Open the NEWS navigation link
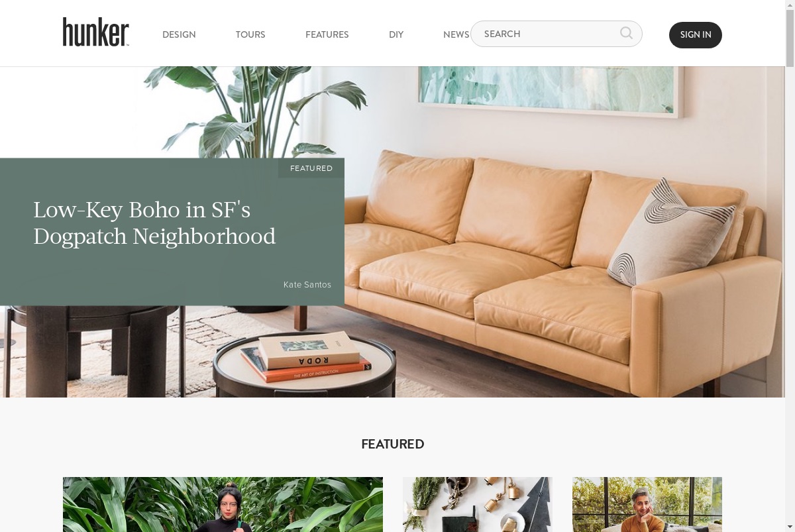 click(456, 34)
